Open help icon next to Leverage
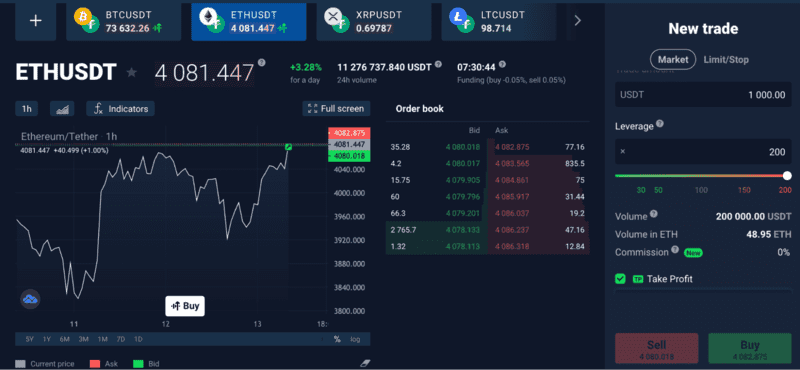 pos(660,124)
